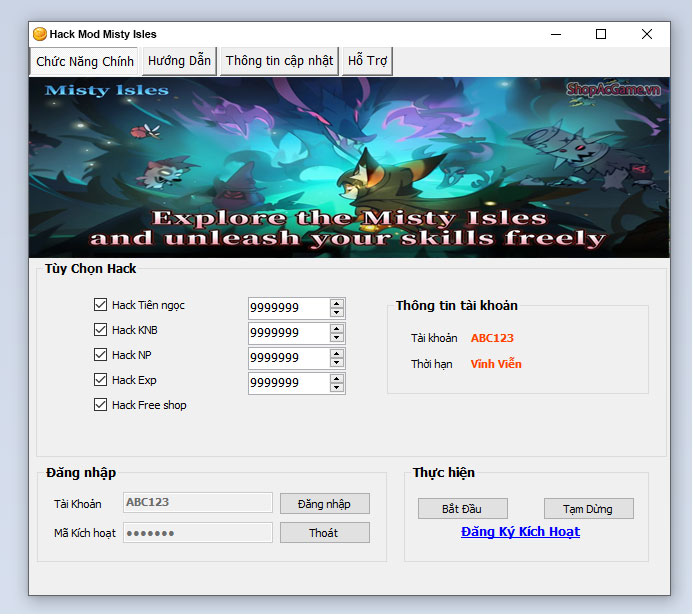Open the Thông tin cập nhật tab

click(x=279, y=61)
